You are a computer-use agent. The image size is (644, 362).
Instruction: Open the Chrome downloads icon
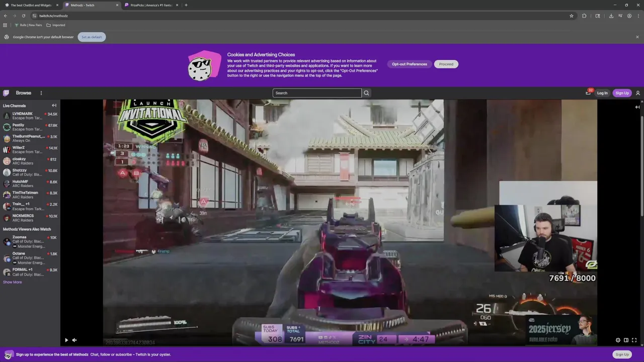[611, 16]
